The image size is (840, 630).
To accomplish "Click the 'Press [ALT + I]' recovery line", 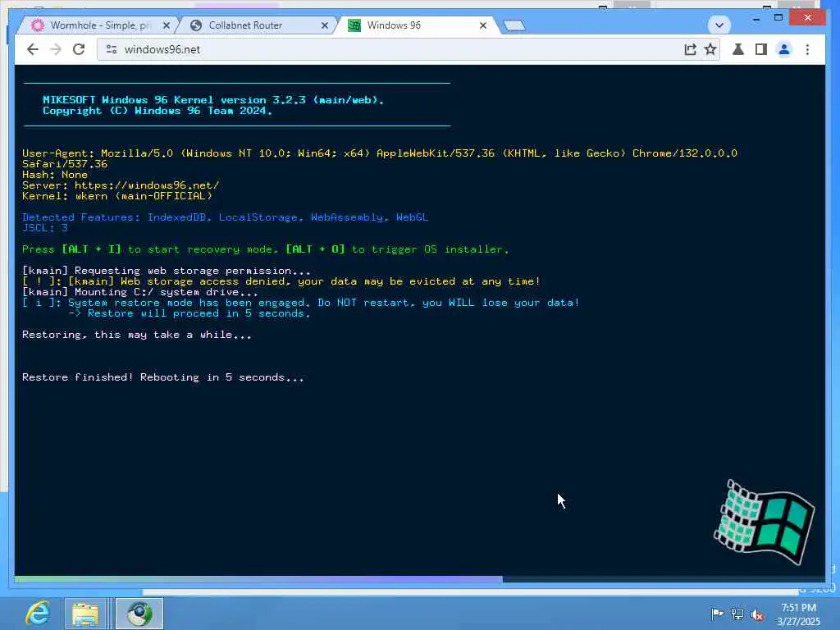I will click(265, 249).
